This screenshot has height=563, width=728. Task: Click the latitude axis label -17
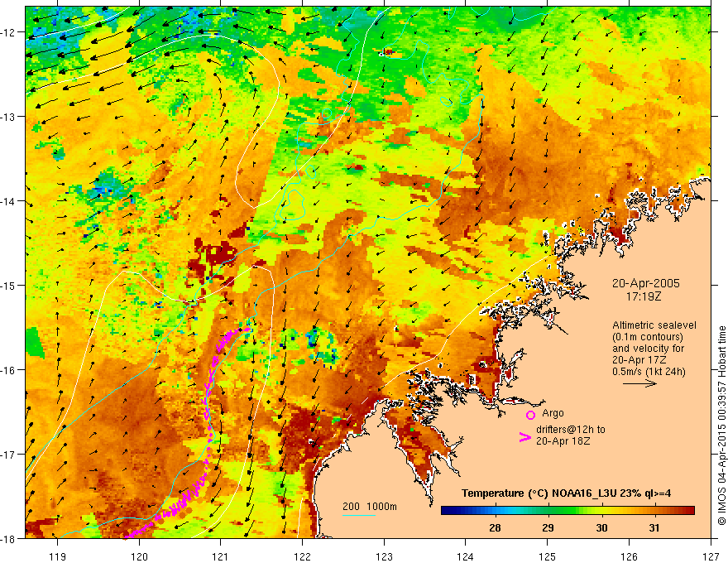coord(8,455)
